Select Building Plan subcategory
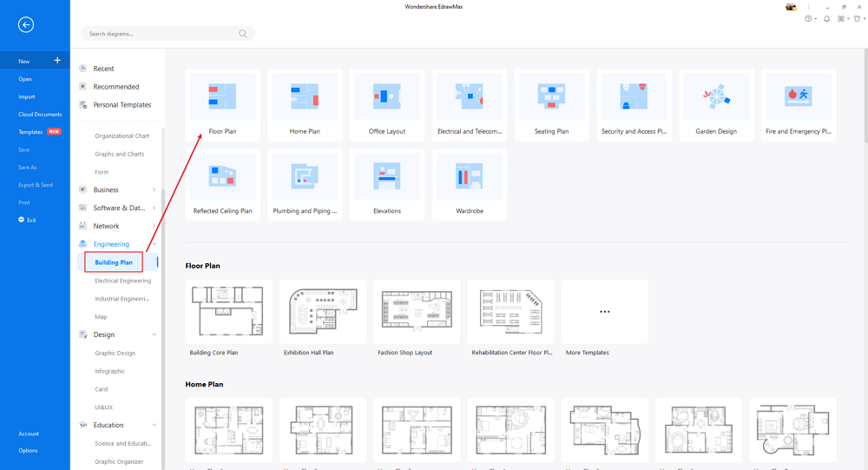The height and width of the screenshot is (470, 868). pos(114,262)
